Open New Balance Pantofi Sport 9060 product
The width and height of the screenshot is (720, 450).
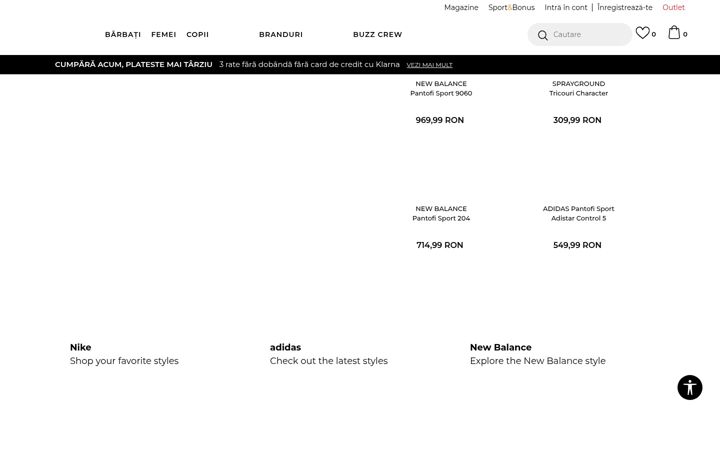tap(441, 88)
